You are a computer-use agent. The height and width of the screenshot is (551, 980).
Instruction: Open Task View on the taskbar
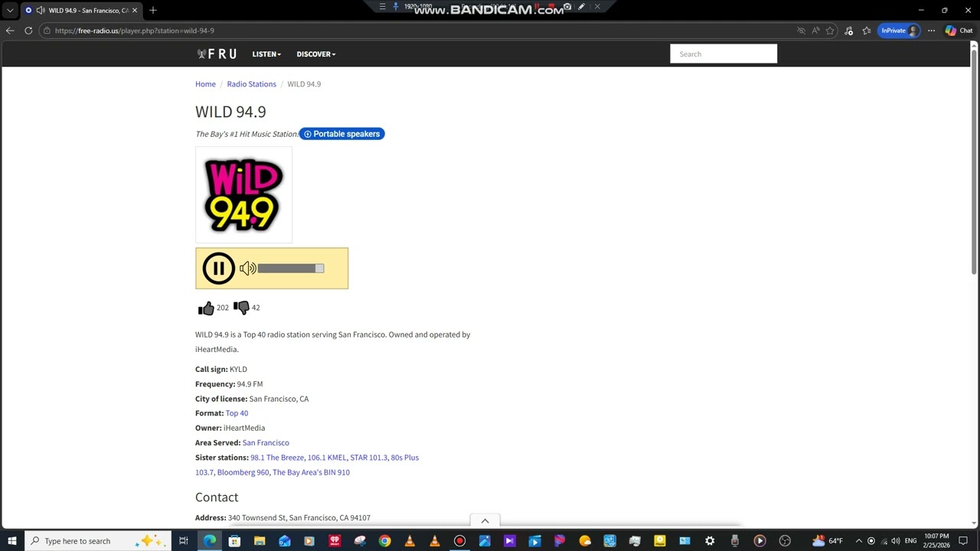pyautogui.click(x=184, y=541)
